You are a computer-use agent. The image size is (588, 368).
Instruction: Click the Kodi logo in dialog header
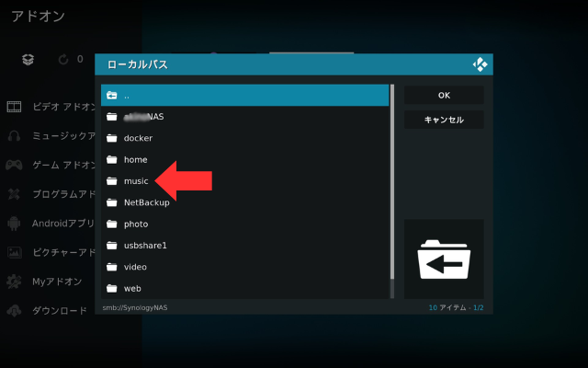click(x=479, y=64)
